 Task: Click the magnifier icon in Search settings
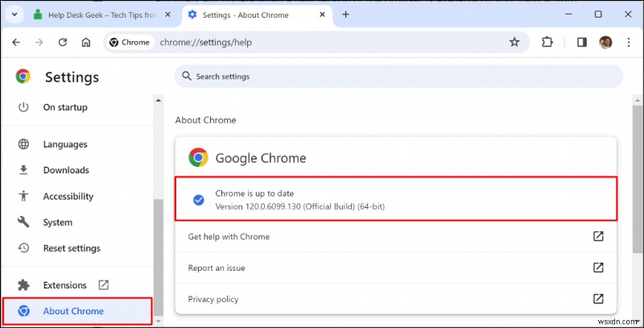click(187, 76)
